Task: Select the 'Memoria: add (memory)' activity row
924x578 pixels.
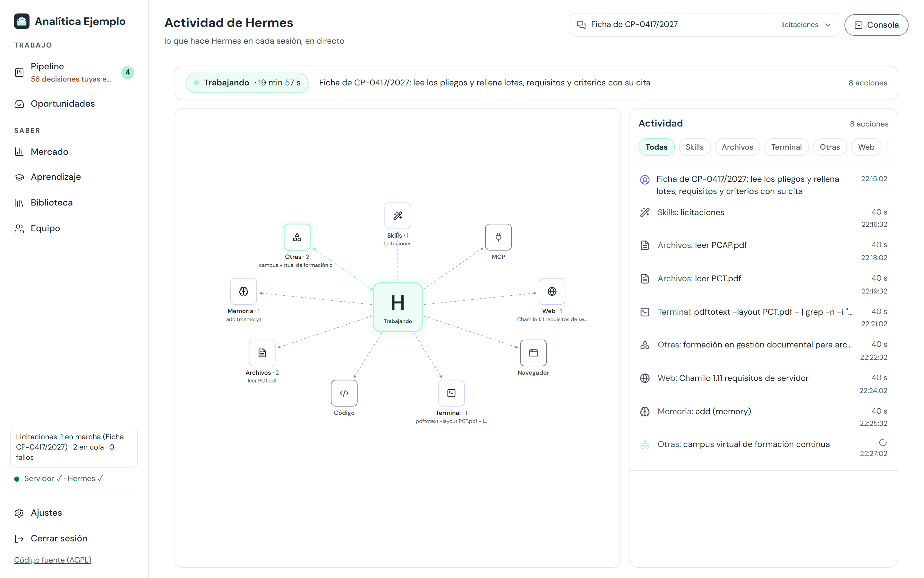Action: click(x=763, y=417)
